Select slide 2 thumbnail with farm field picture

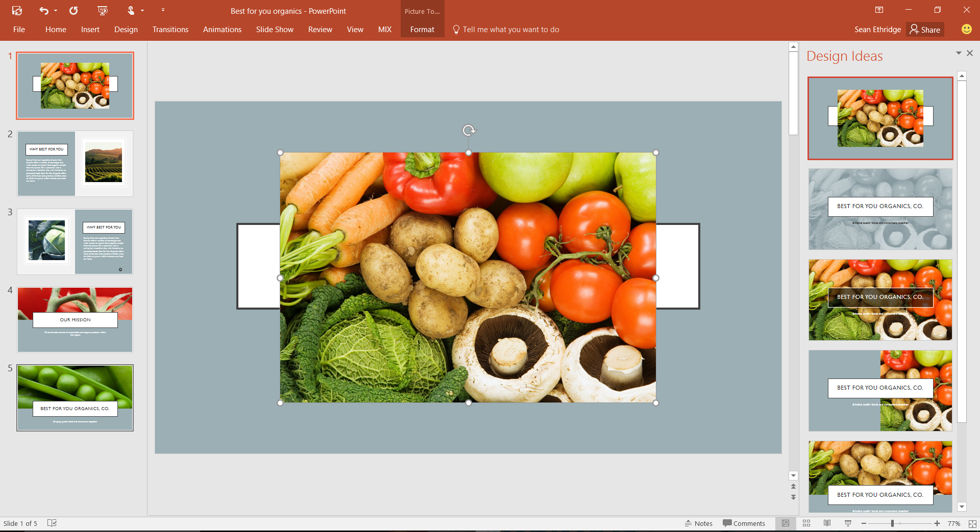point(75,164)
